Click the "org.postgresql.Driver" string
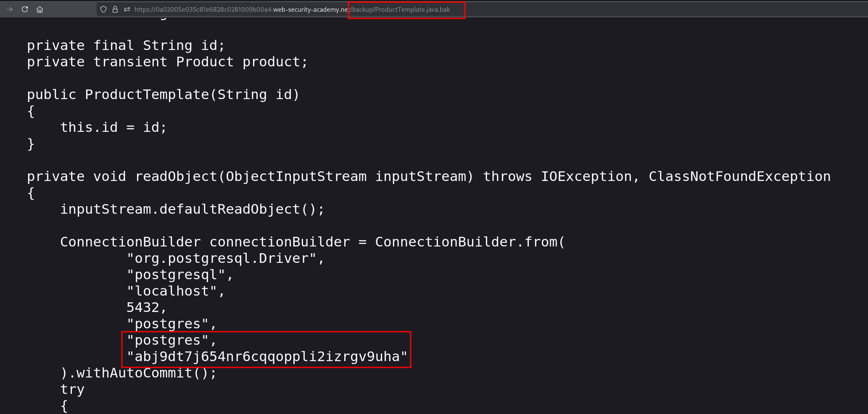Screen dimensions: 868x414 pos(225,258)
